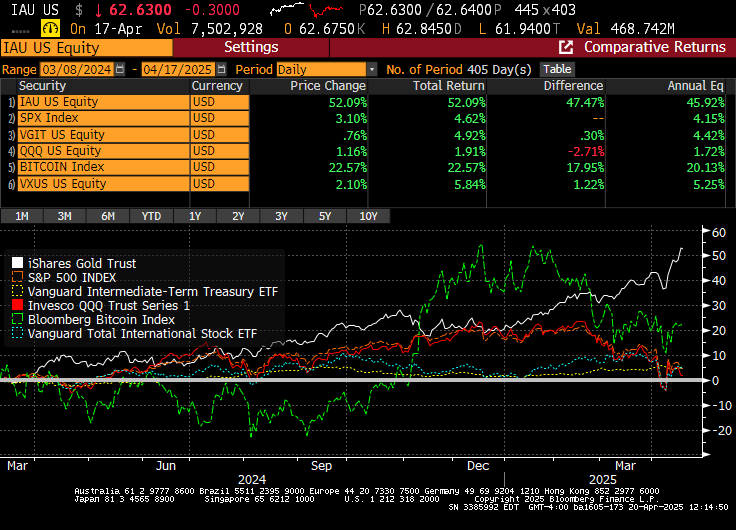736x530 pixels.
Task: Open the start date calendar picker icon
Action: click(x=120, y=69)
